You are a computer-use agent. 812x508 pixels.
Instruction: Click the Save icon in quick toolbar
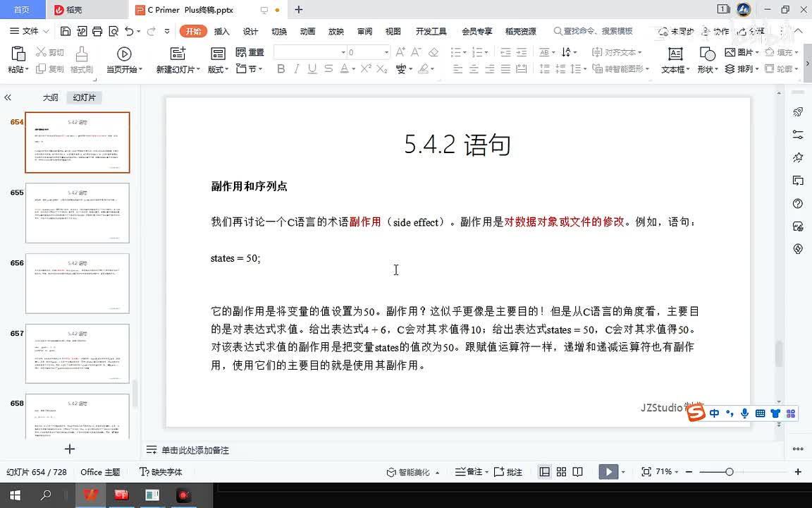click(x=66, y=31)
